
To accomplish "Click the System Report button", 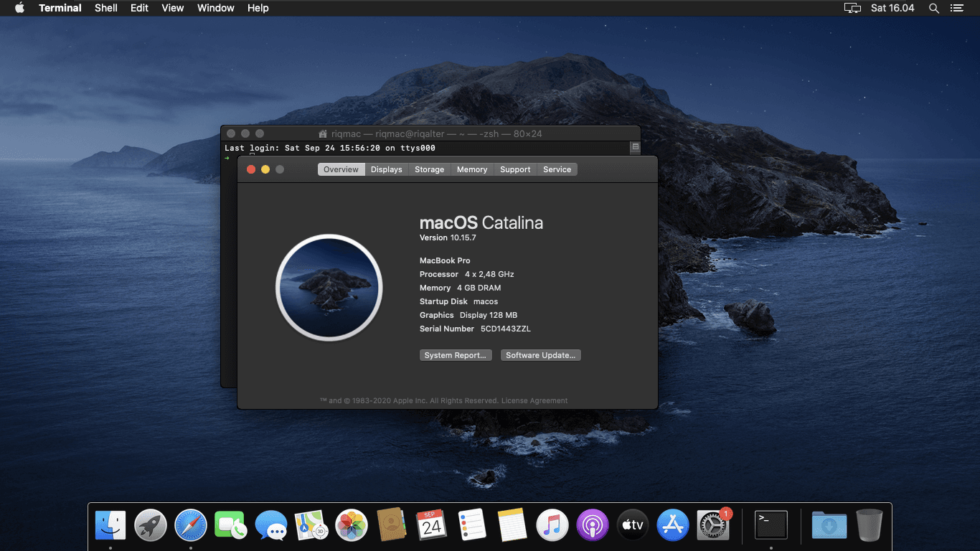I will [456, 355].
